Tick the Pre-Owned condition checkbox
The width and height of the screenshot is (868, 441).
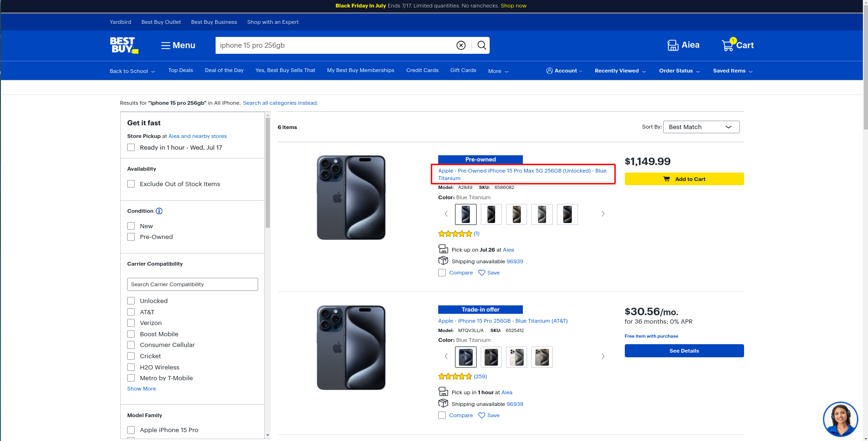(x=131, y=237)
